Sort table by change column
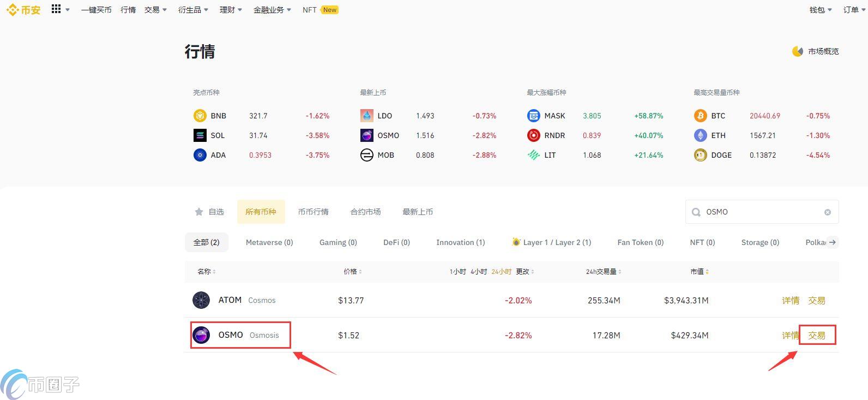The height and width of the screenshot is (400, 868). tap(525, 271)
